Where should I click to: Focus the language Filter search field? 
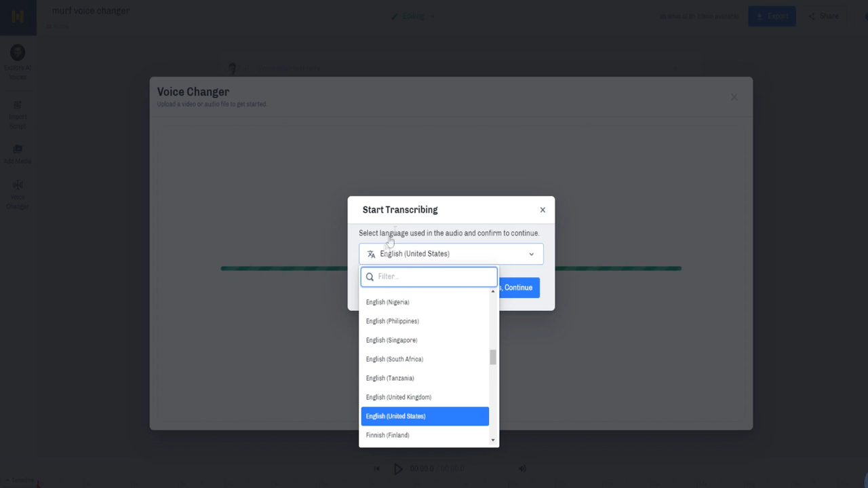point(429,277)
